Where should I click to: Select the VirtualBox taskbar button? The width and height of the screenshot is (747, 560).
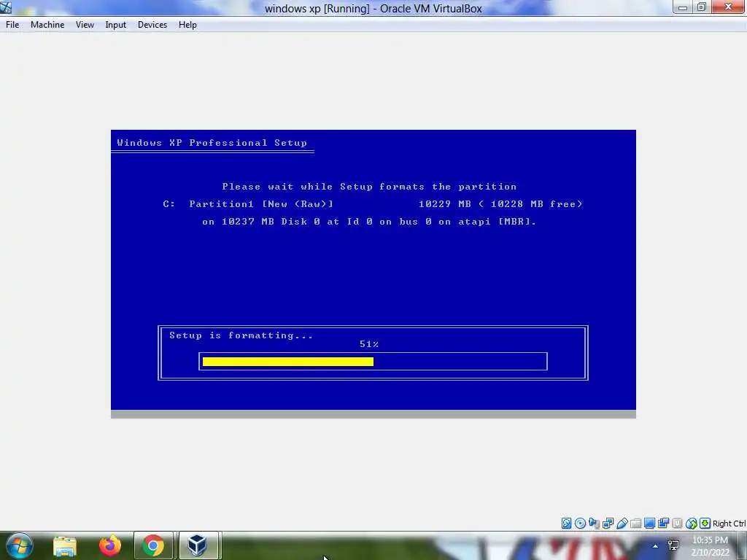pyautogui.click(x=198, y=545)
